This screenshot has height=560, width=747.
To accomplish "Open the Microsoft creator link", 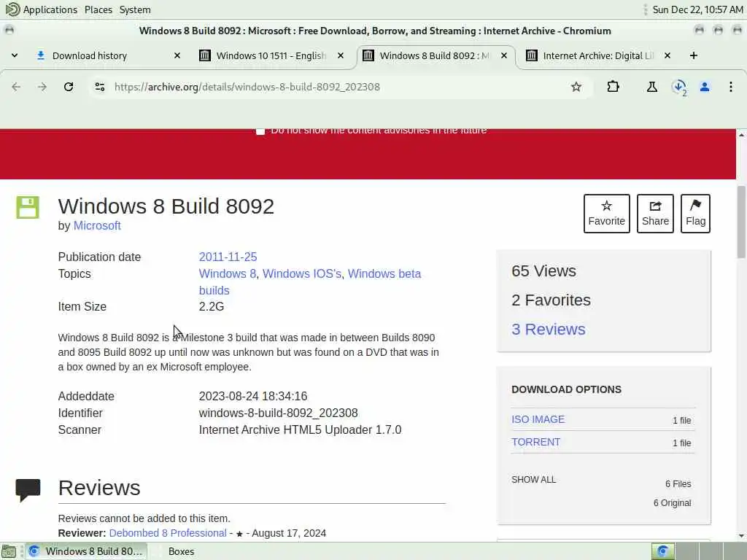I will tap(97, 226).
